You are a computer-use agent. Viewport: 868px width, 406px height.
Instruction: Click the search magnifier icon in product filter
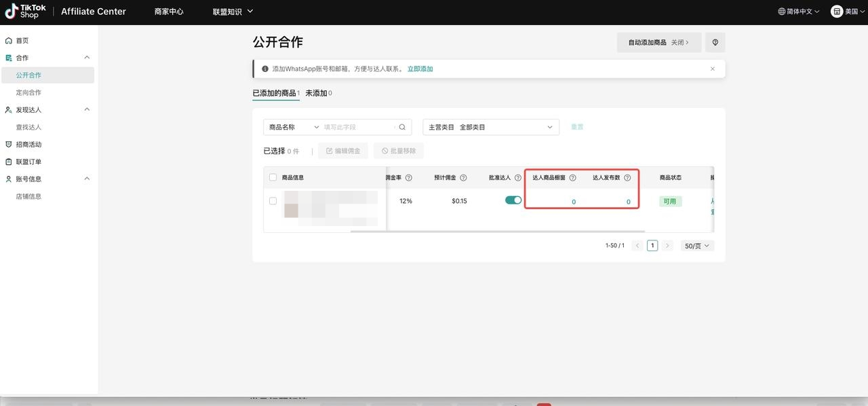(402, 127)
